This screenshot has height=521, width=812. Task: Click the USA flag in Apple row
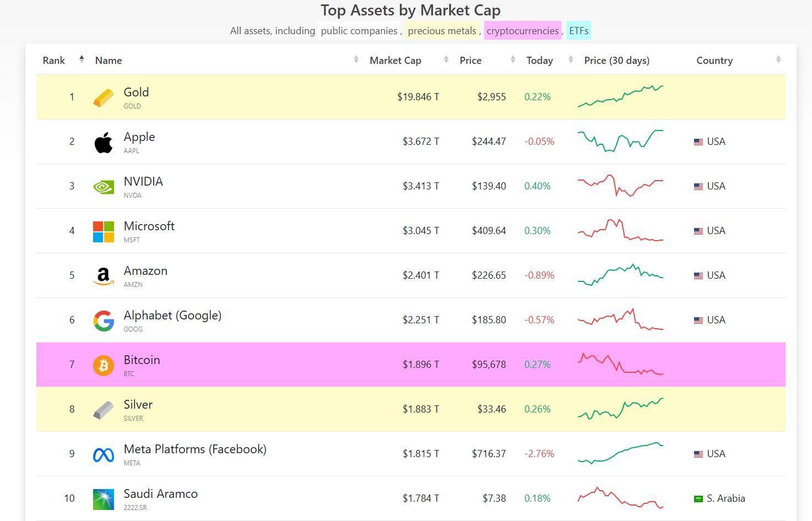tap(699, 142)
